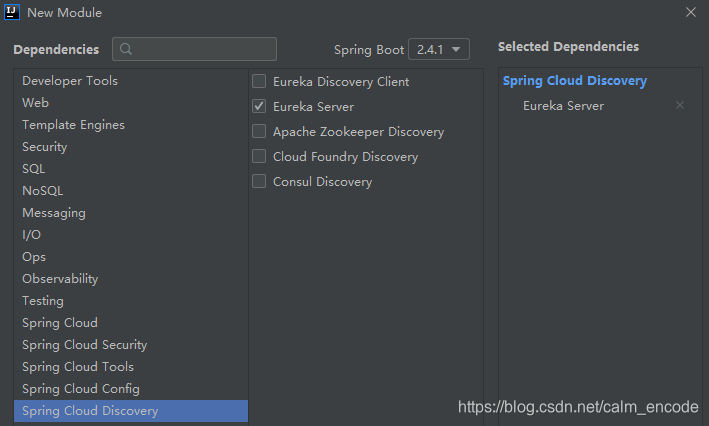Screen dimensions: 709x426
Task: Click the search magnifier icon
Action: (126, 49)
